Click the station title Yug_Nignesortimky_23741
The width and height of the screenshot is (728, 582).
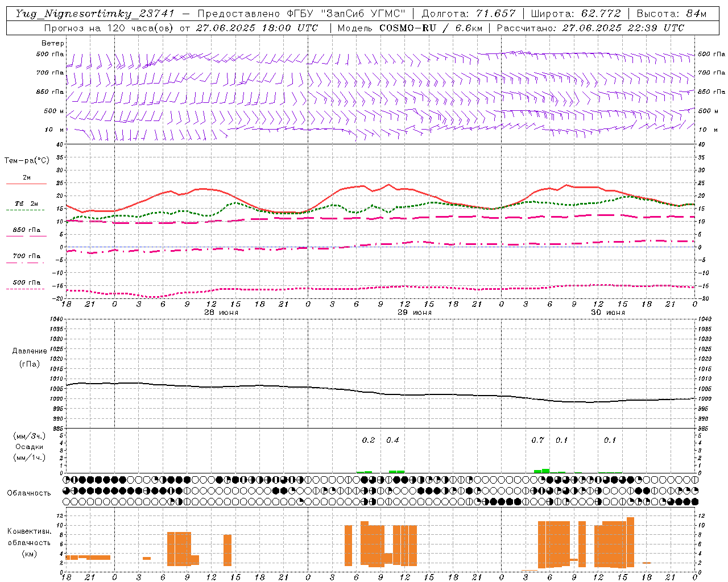(x=95, y=14)
